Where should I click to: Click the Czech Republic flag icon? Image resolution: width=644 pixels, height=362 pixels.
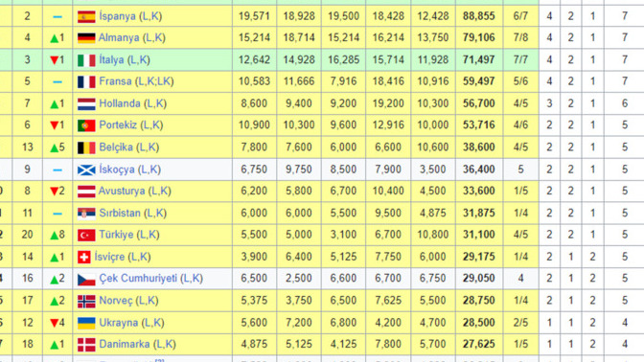point(86,279)
